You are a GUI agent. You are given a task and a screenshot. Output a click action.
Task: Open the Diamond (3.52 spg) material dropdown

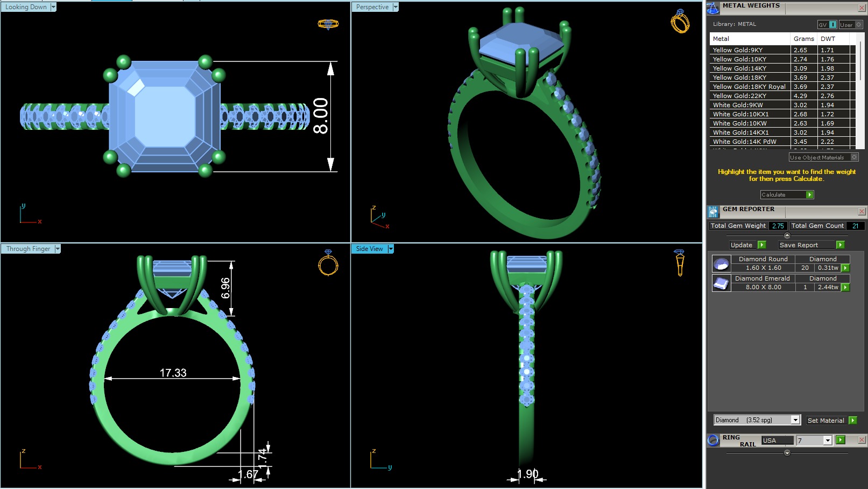coord(795,420)
